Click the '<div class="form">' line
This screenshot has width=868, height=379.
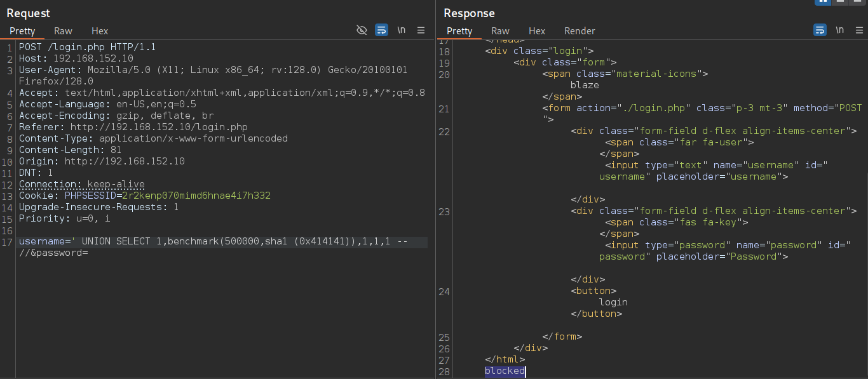[x=565, y=62]
